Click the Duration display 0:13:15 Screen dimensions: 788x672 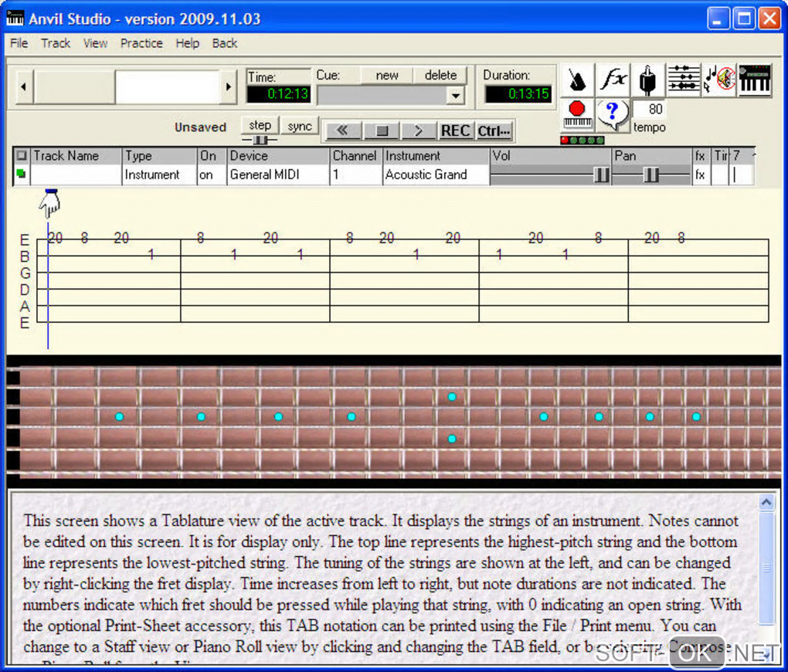518,94
